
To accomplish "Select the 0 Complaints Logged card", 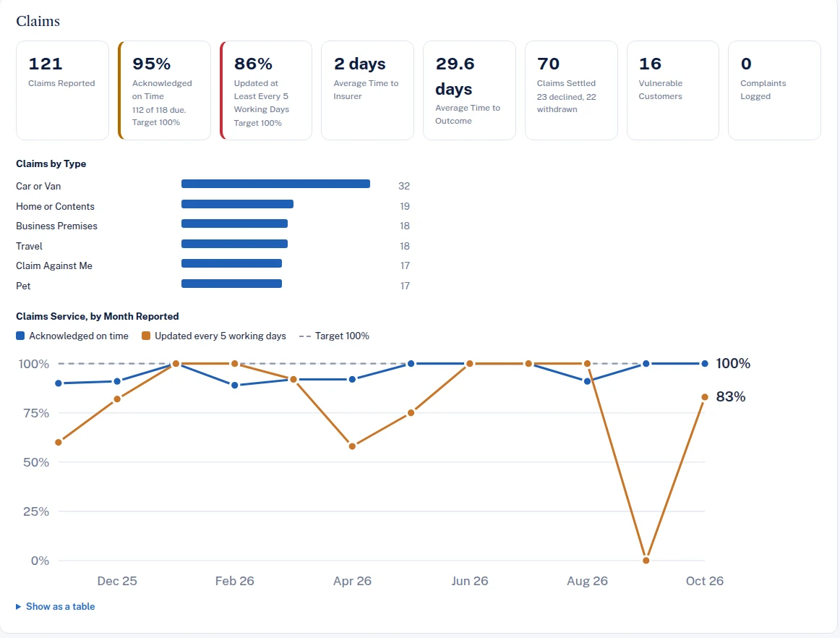I will tap(775, 90).
